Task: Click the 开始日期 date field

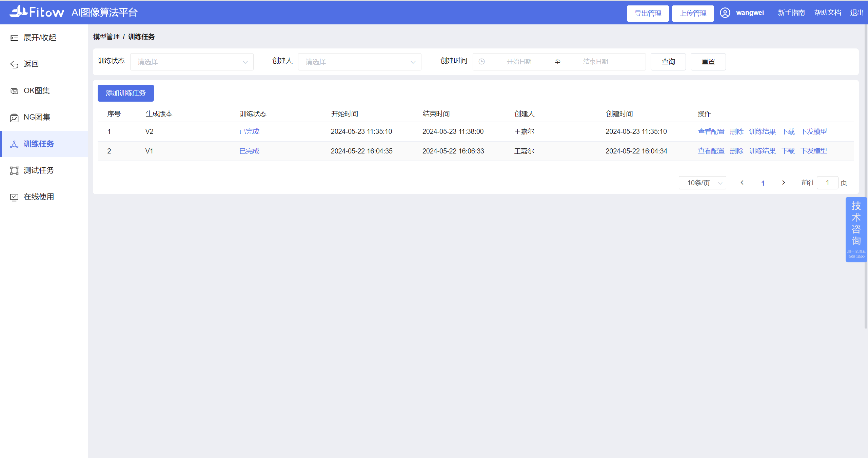Action: pos(519,62)
